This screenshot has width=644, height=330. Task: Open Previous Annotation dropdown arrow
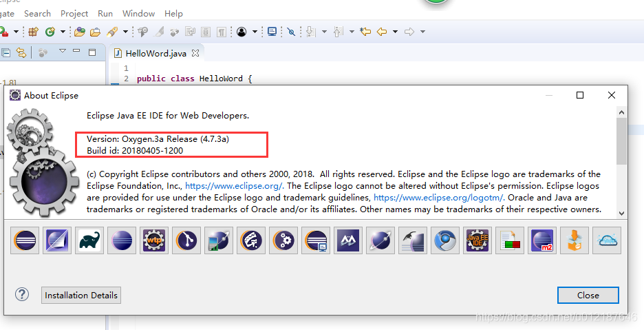click(x=352, y=32)
